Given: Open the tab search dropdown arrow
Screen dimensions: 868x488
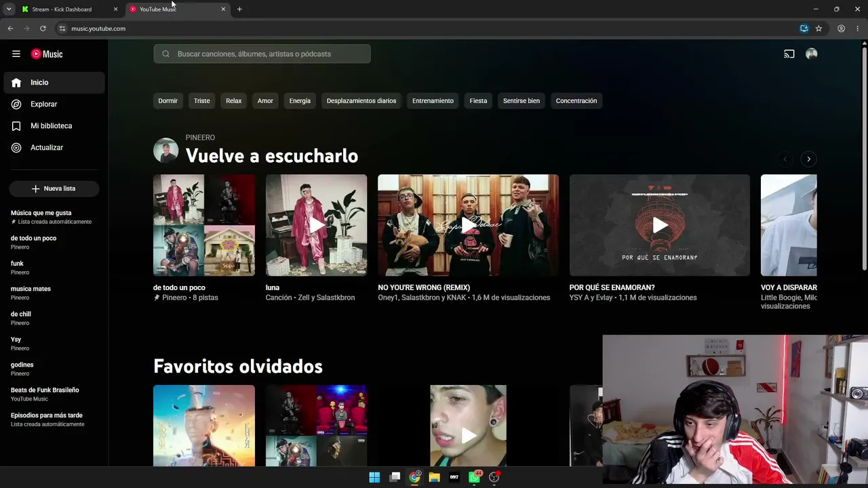Looking at the screenshot, I should [9, 9].
